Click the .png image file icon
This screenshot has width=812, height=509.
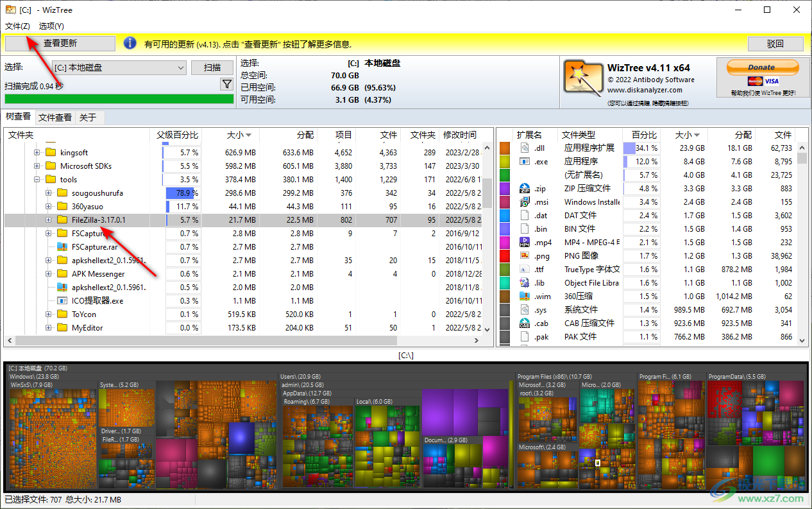pyautogui.click(x=525, y=255)
